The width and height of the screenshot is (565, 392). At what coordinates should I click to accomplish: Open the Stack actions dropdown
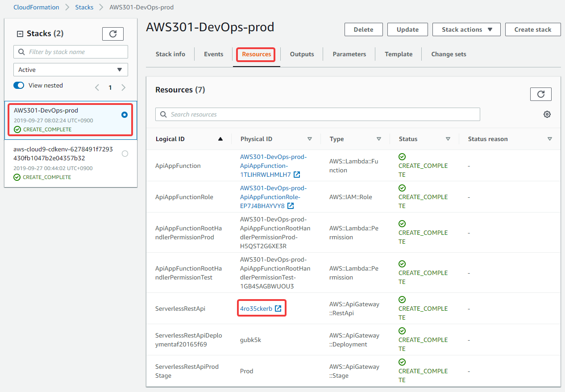click(467, 29)
